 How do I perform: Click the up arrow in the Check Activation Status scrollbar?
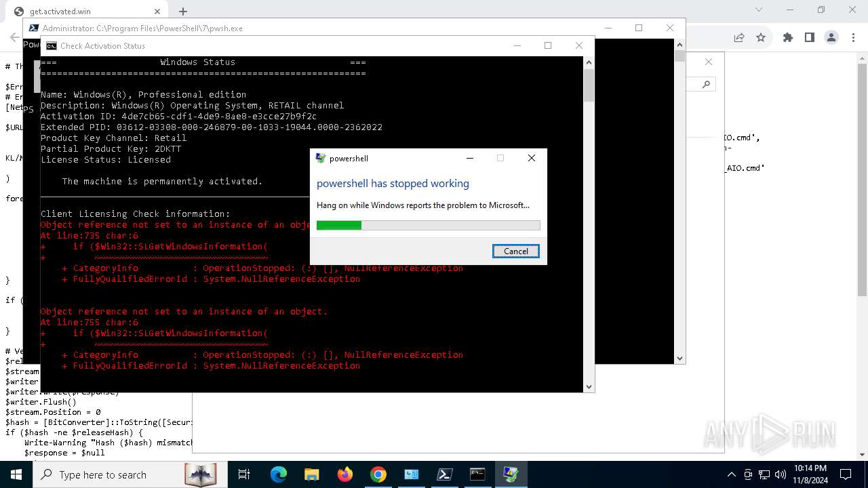pyautogui.click(x=589, y=62)
